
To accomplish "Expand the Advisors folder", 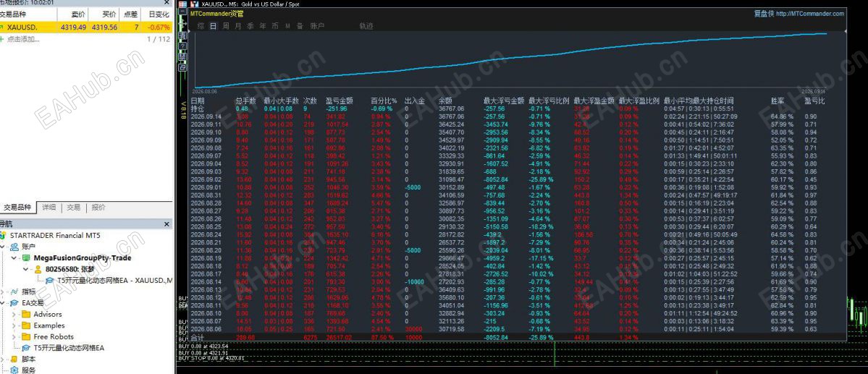I will click(x=14, y=314).
